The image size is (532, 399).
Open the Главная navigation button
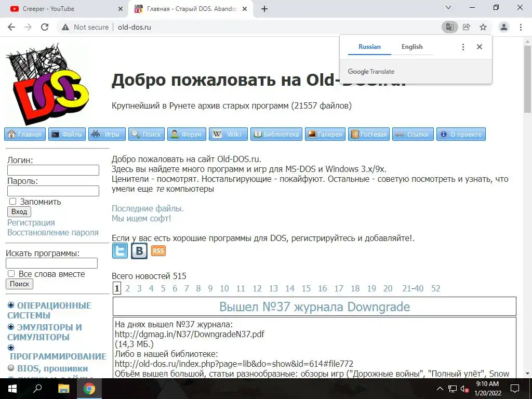click(25, 134)
